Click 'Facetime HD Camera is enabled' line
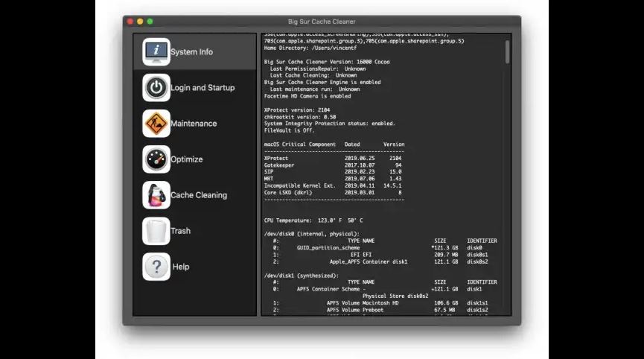 pos(307,96)
